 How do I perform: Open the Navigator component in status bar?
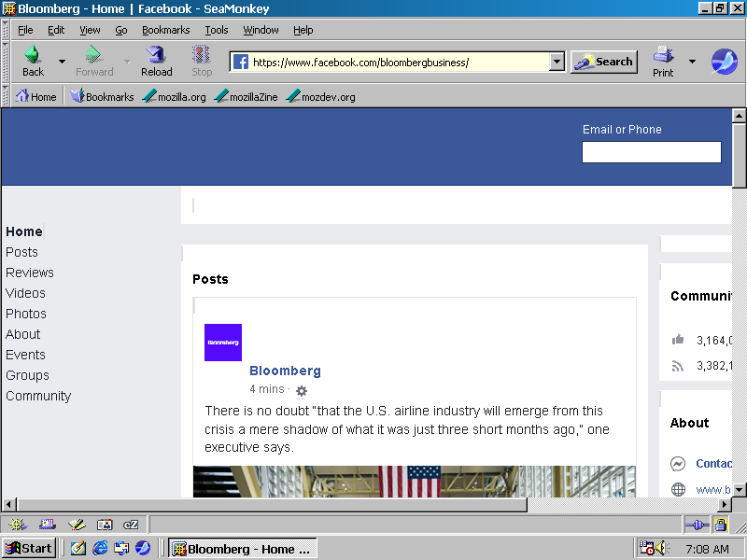click(x=17, y=525)
